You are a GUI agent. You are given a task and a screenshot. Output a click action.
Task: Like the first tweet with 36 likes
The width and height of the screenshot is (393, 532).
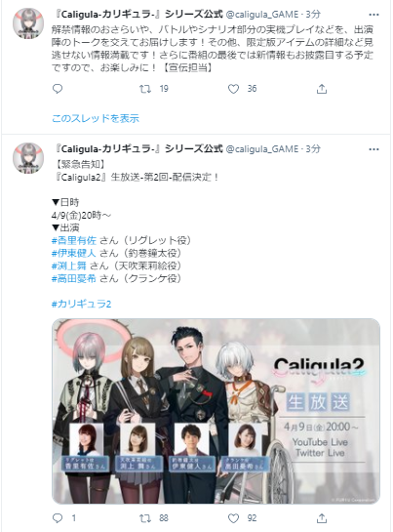[x=233, y=89]
